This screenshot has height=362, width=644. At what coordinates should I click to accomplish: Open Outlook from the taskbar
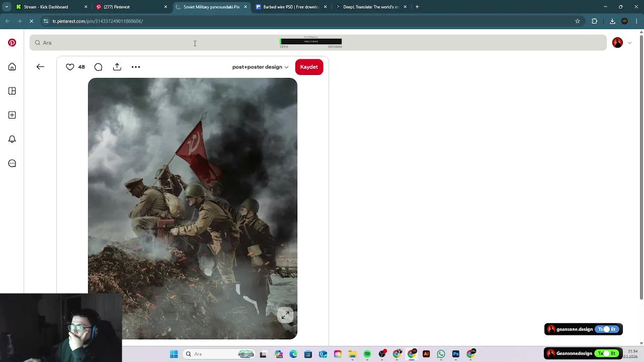[x=323, y=354]
